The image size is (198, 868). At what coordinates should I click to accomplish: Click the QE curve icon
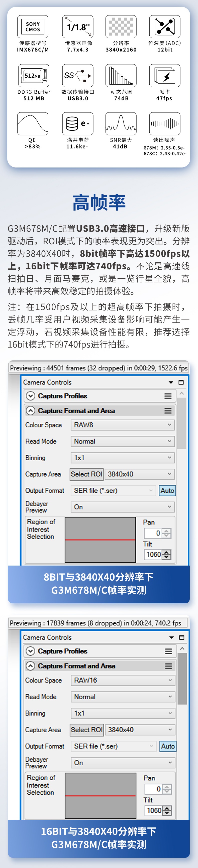pos(33,124)
